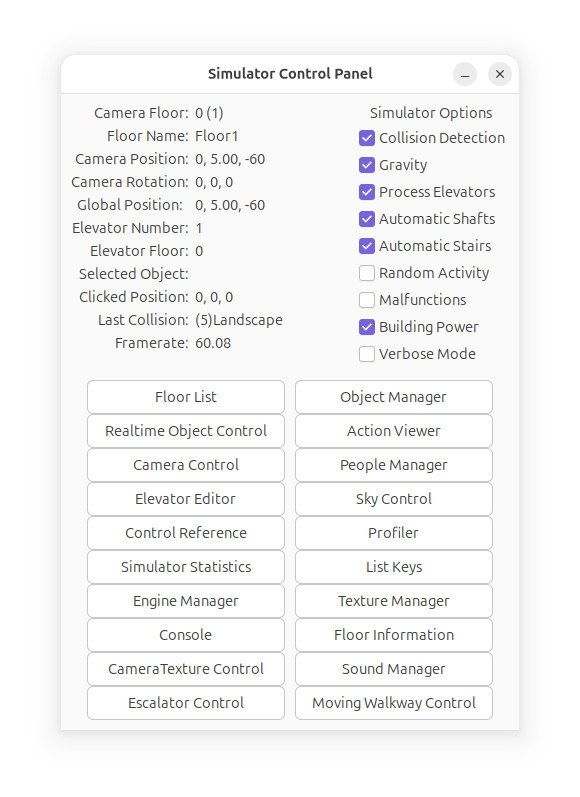
Task: Open the Object Manager
Action: [x=393, y=397]
